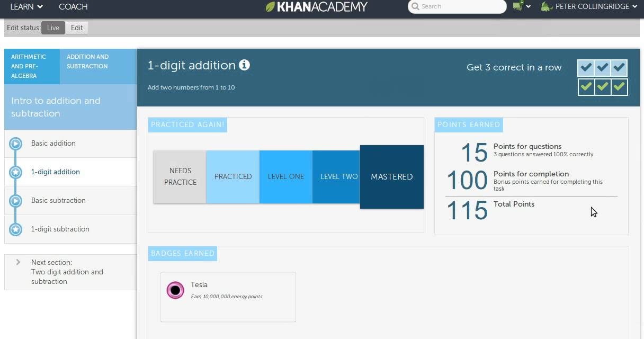Click the Khan Academy leaf logo
Viewport: 644px width, 339px height.
pyautogui.click(x=270, y=6)
